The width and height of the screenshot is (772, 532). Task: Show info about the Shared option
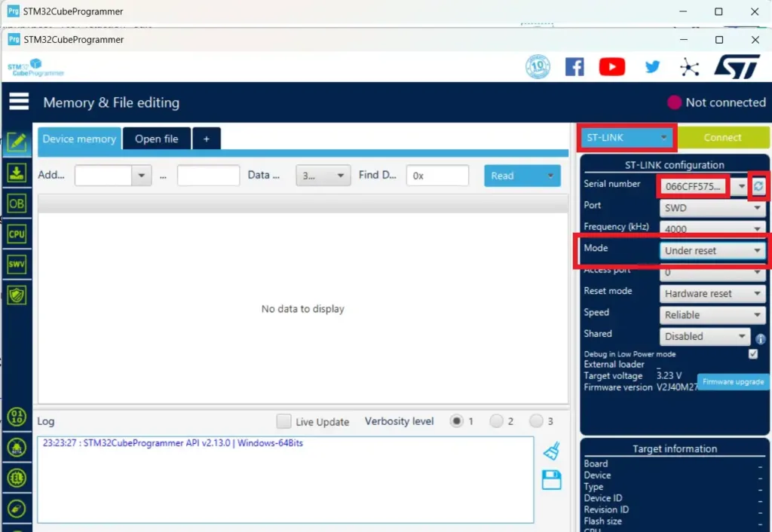click(760, 338)
